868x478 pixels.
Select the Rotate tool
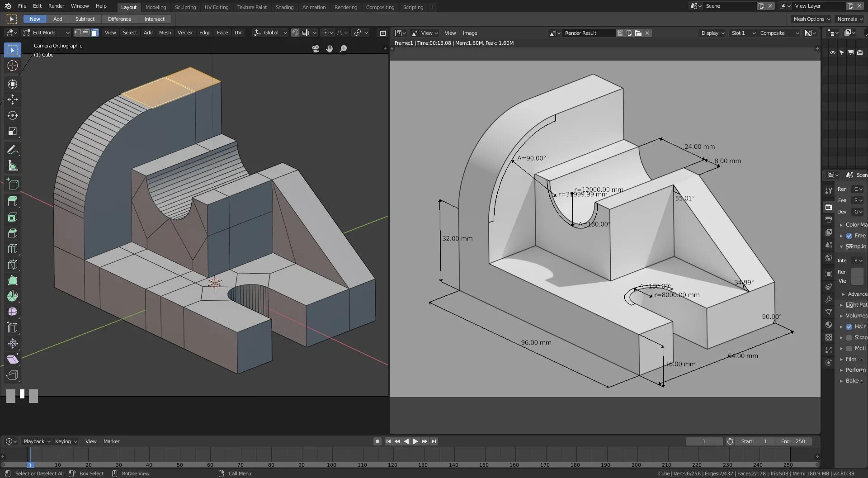13,115
